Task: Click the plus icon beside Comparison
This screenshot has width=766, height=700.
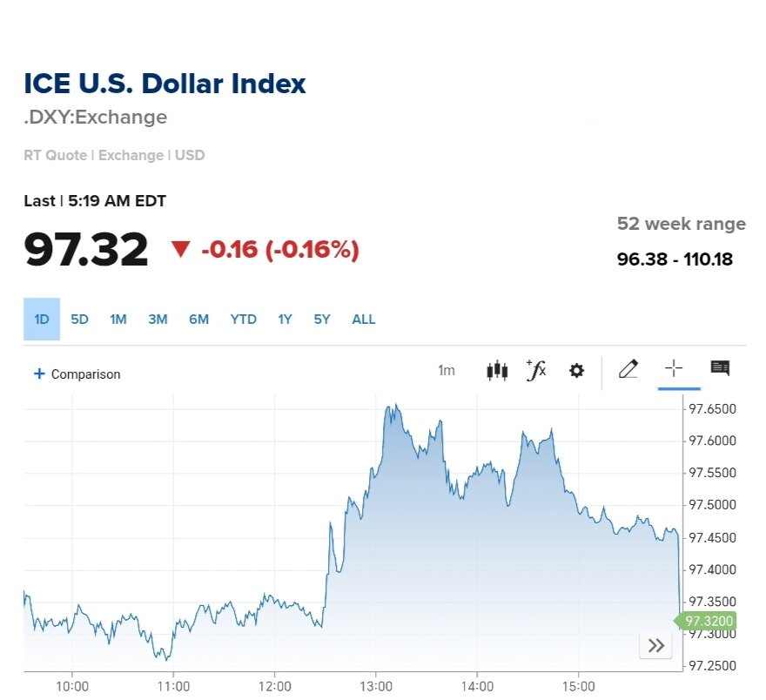Action: point(38,374)
